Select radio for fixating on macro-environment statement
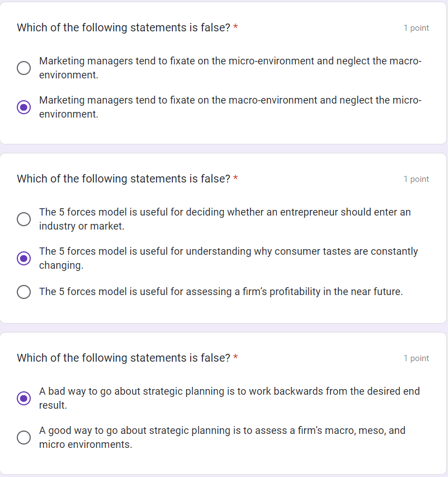448x477 pixels. tap(23, 107)
